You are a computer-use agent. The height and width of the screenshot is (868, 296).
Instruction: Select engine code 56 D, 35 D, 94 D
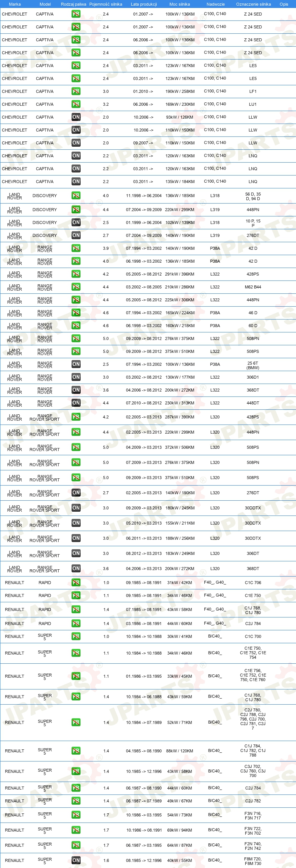(x=253, y=196)
